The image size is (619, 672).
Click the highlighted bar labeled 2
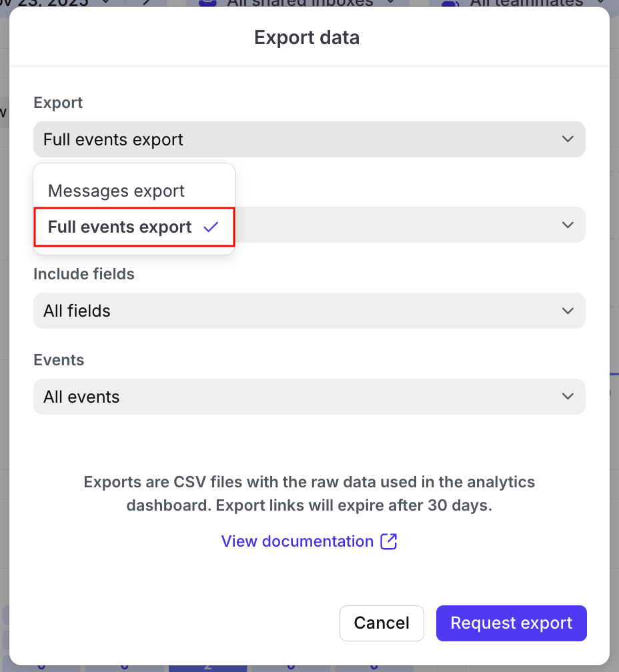pos(207,666)
